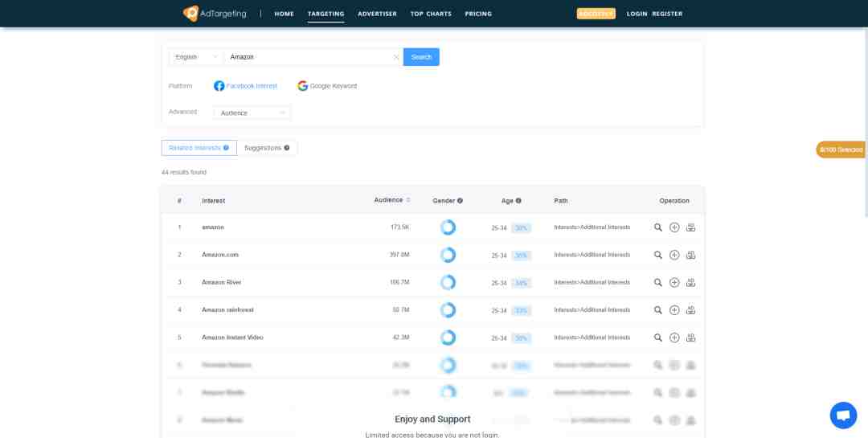View gender donut for Amazon rainforest
The width and height of the screenshot is (868, 438).
[448, 310]
